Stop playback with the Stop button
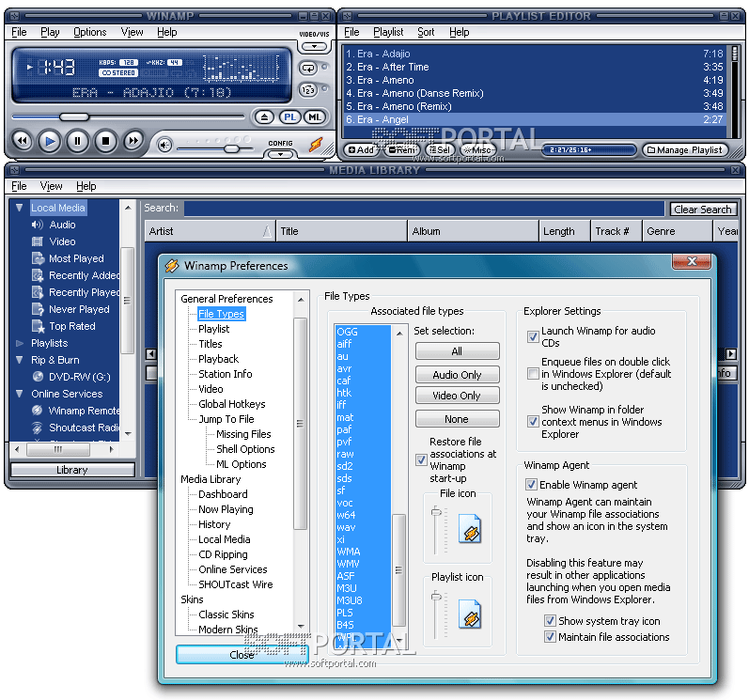 (105, 141)
